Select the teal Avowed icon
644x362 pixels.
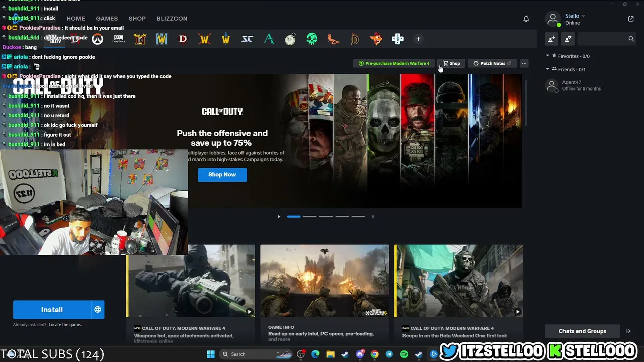269,39
